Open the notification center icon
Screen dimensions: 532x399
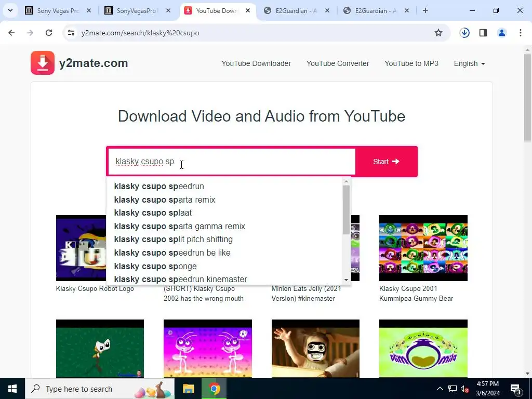pos(516,389)
